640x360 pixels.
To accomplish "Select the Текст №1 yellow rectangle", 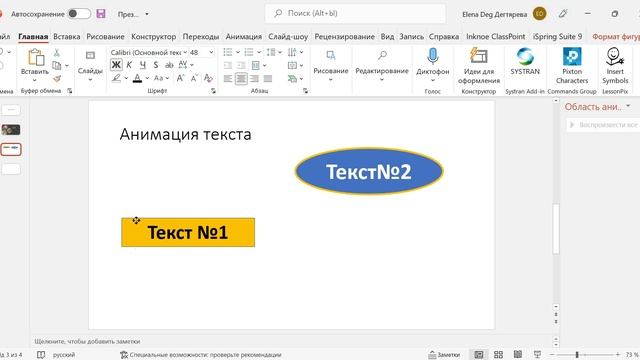I will tap(188, 232).
